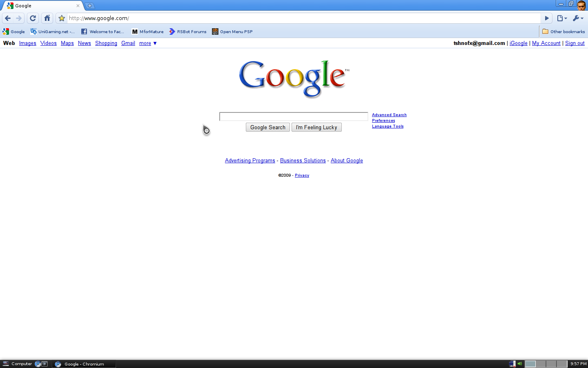Open Language Tools

point(388,126)
